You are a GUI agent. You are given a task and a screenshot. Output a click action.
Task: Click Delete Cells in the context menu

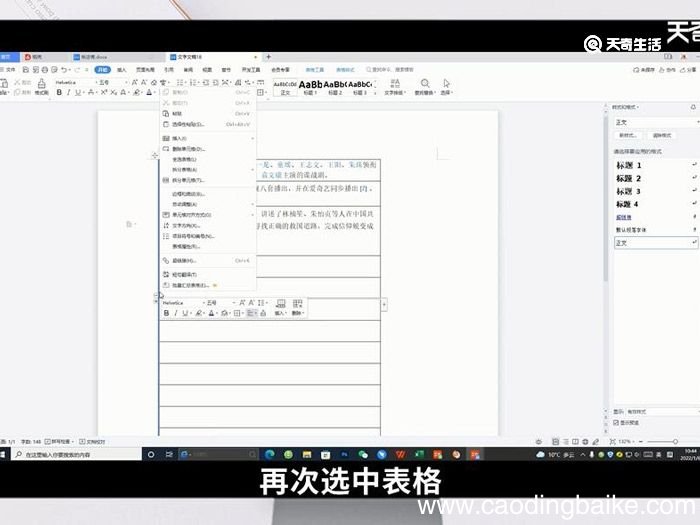pos(208,149)
